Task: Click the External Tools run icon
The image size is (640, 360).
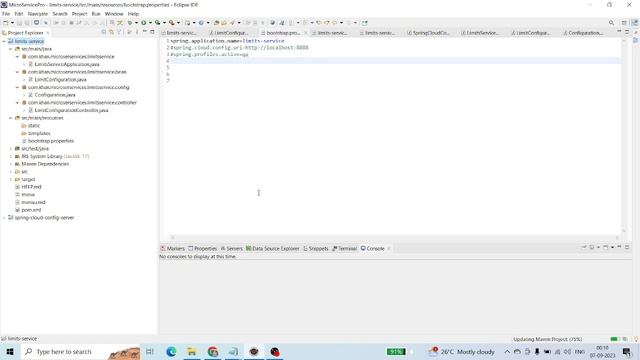Action: point(171,23)
